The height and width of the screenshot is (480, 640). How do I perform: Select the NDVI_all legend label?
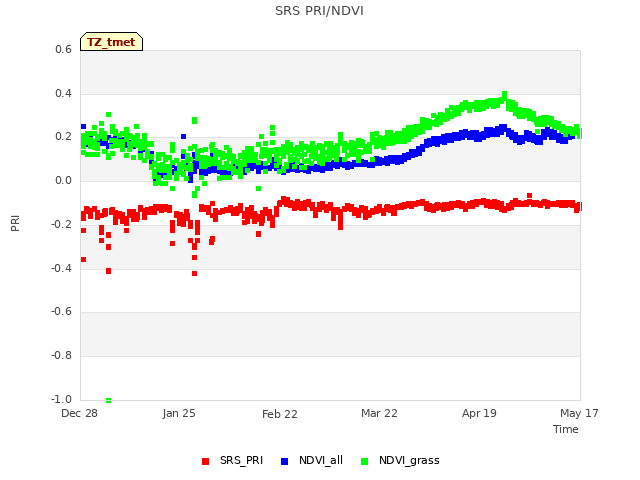pos(321,460)
